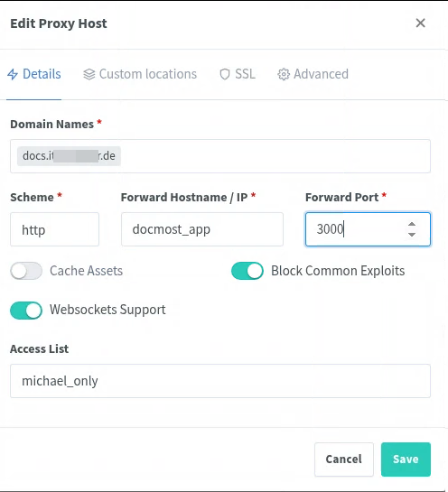The image size is (448, 492).
Task: Go to the Advanced tab
Action: (313, 74)
